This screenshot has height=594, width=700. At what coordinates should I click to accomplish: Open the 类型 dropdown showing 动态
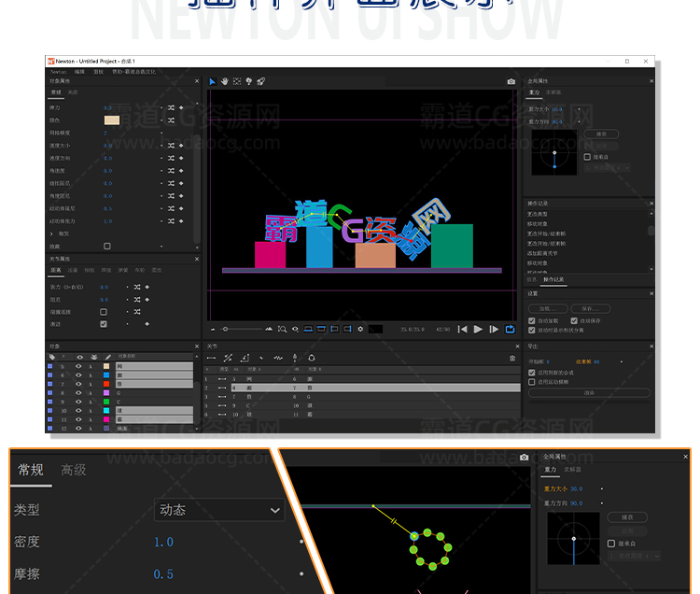(219, 510)
